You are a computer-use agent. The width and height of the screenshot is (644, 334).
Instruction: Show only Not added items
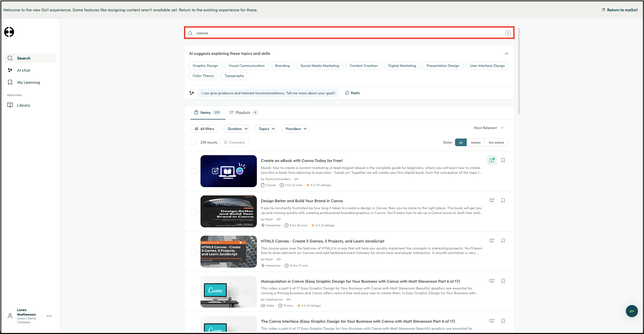tap(496, 142)
